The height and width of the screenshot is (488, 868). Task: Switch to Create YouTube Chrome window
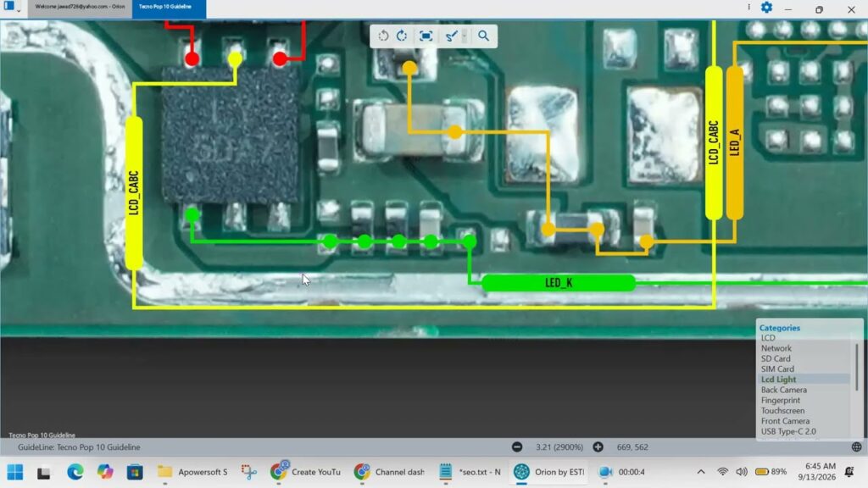pyautogui.click(x=305, y=472)
